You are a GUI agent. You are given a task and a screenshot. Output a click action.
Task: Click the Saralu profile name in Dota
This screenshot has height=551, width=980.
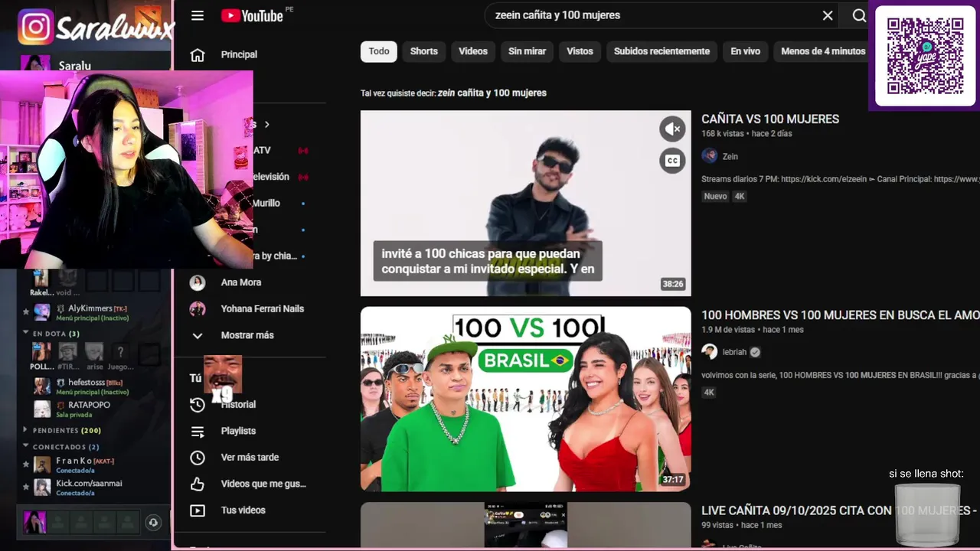point(74,66)
